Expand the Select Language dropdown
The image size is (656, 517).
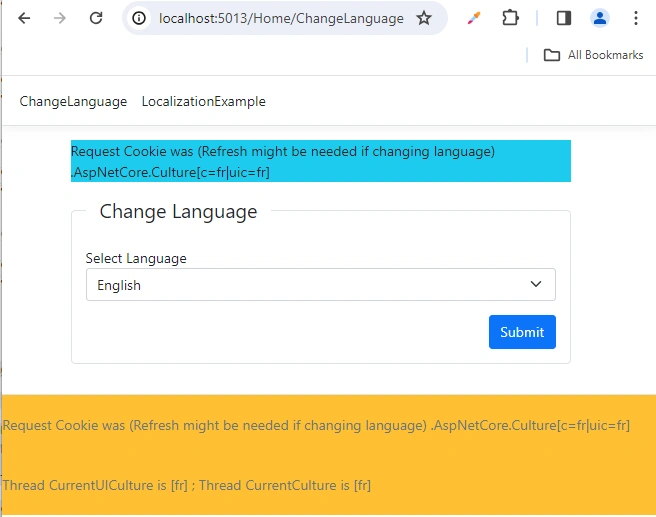click(x=321, y=284)
